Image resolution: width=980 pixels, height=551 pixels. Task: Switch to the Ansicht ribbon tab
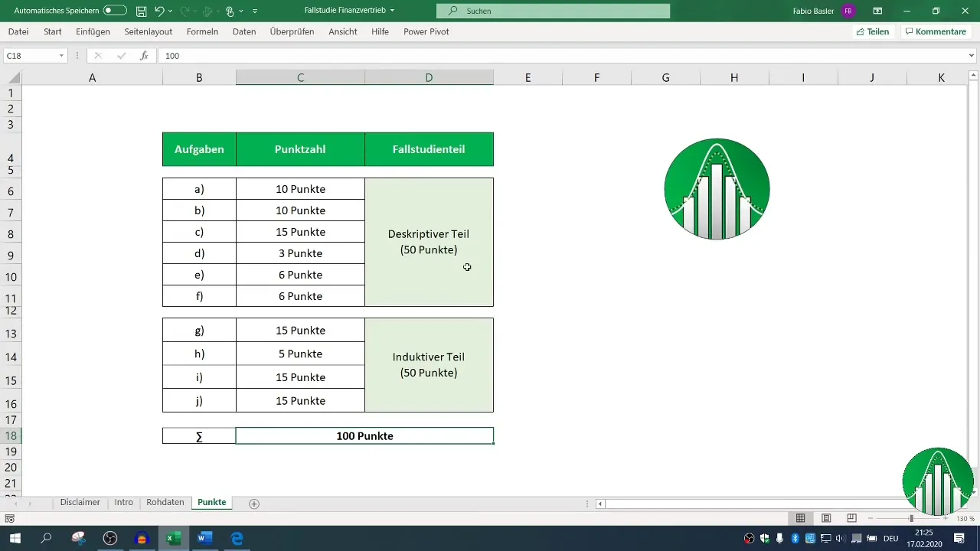(343, 31)
